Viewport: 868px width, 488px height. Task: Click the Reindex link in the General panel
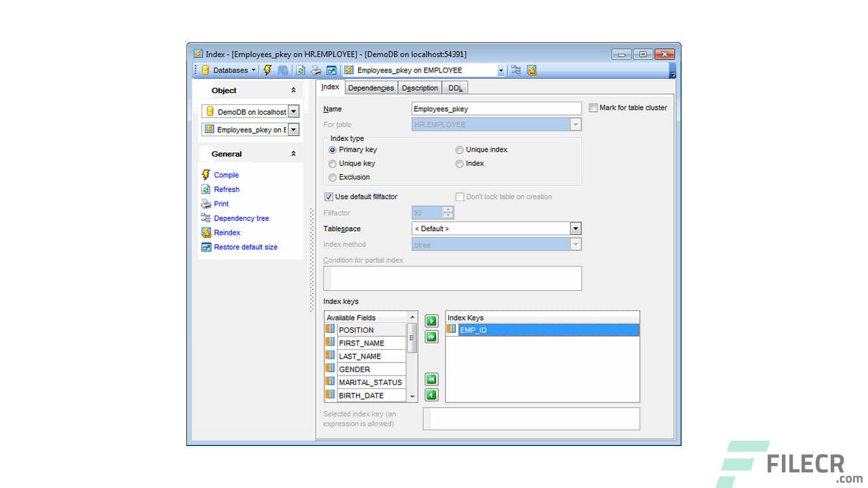[226, 232]
